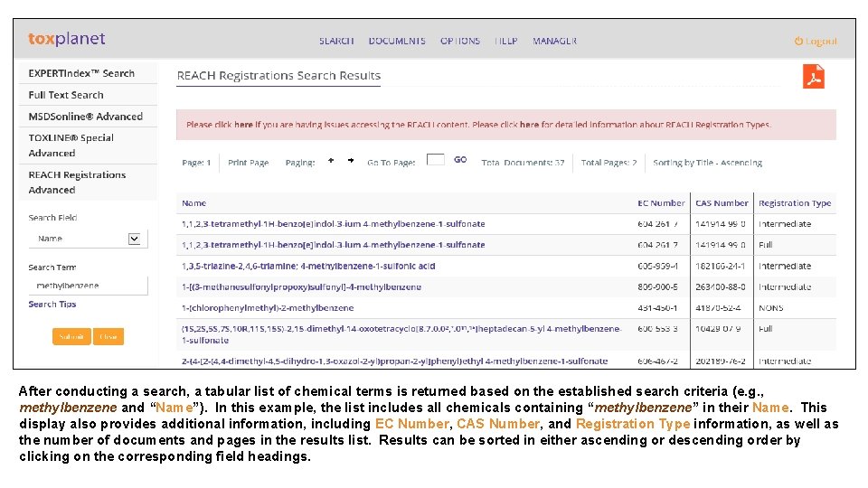
Task: Click the Total Pages: 2 text
Action: tap(609, 163)
